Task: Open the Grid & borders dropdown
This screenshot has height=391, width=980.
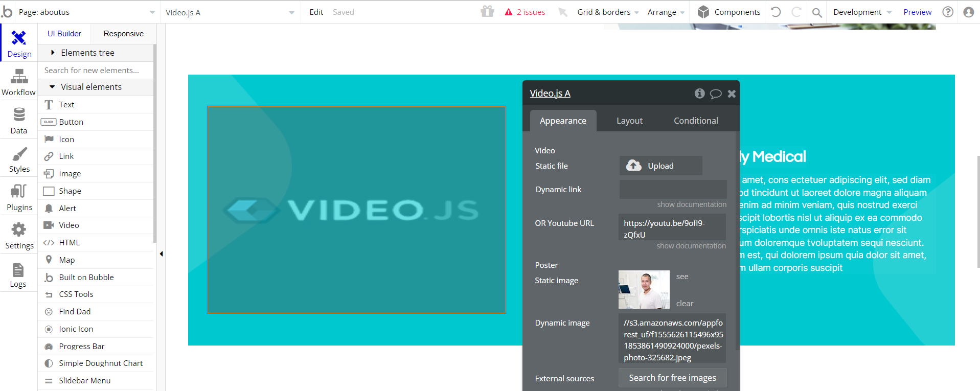Action: click(608, 12)
